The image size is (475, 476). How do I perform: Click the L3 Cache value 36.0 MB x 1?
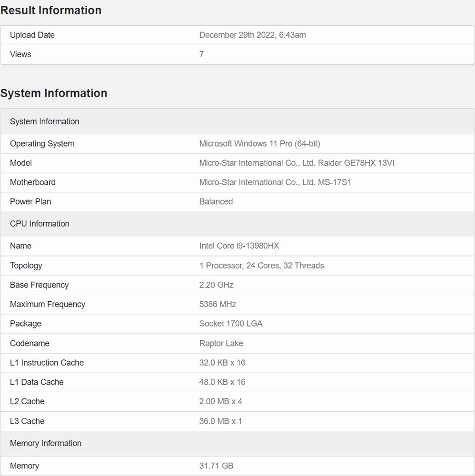pos(220,421)
